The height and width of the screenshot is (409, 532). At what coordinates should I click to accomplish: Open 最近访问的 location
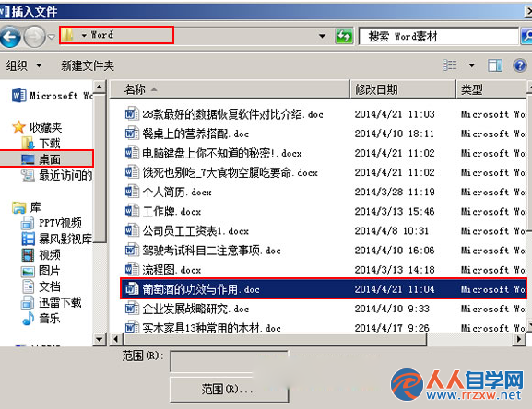tap(57, 175)
